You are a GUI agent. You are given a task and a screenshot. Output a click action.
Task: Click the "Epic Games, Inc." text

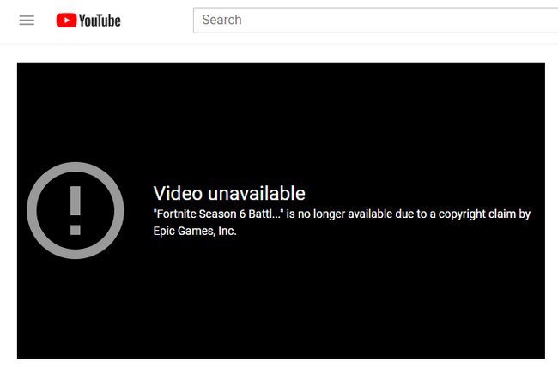(195, 232)
